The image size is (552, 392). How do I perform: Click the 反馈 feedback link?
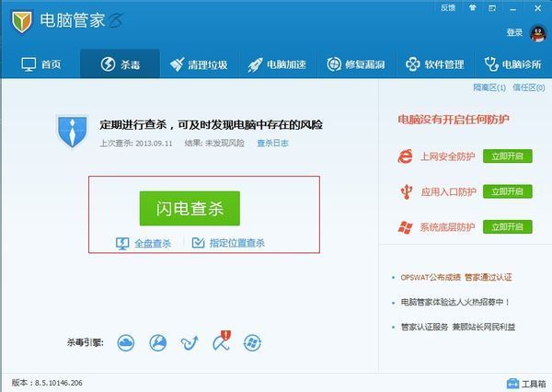coord(448,7)
